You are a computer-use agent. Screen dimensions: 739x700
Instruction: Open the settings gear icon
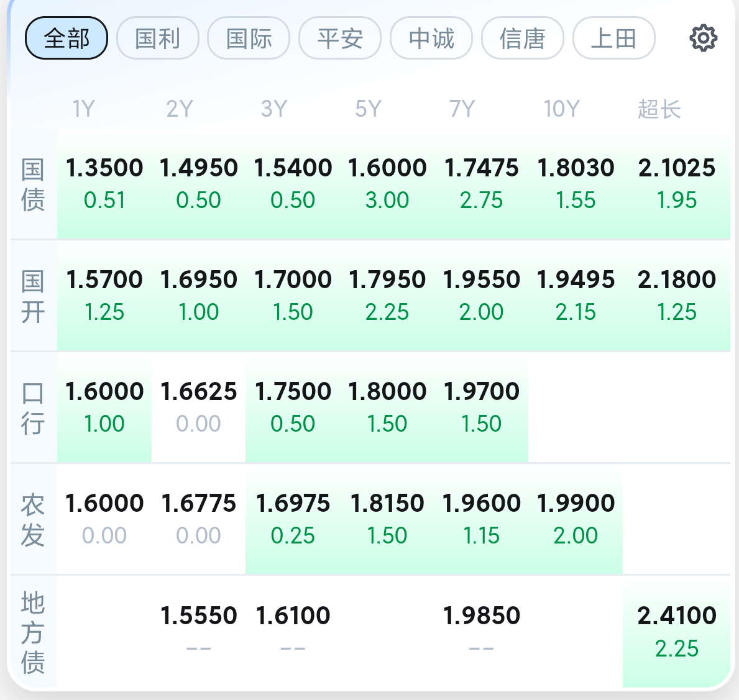pos(703,38)
